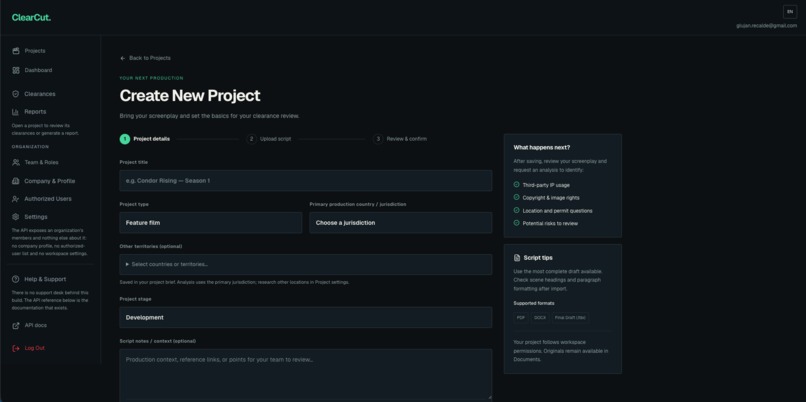Click the Help & Support question icon
Viewport: 806px width, 402px height.
tap(16, 279)
